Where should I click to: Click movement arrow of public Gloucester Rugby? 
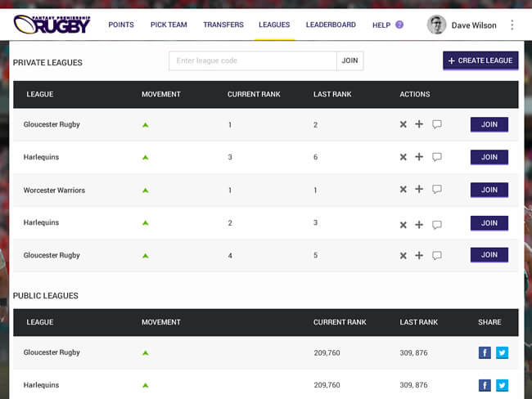pos(146,353)
